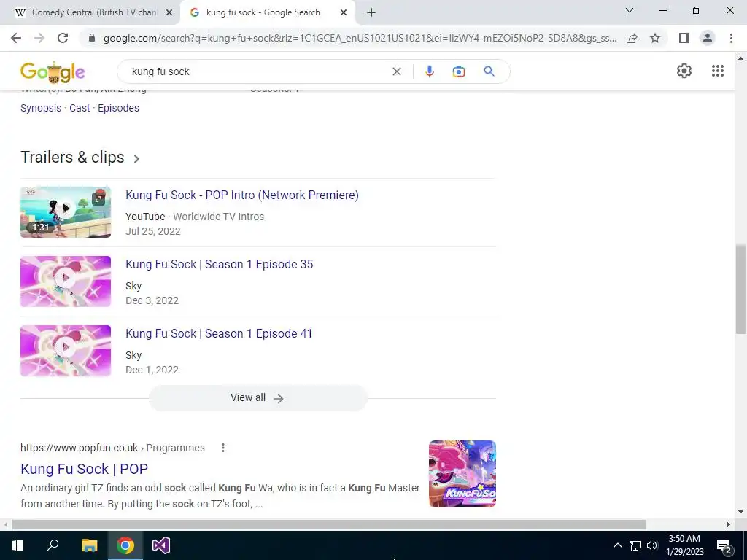Play the Episode 35 thumbnail
The width and height of the screenshot is (747, 560).
66,281
